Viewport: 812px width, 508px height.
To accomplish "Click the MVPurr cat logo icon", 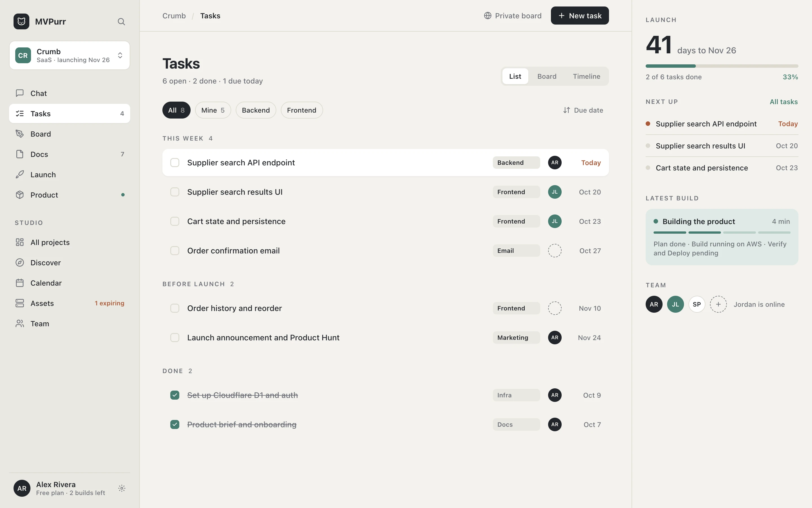I will (21, 21).
